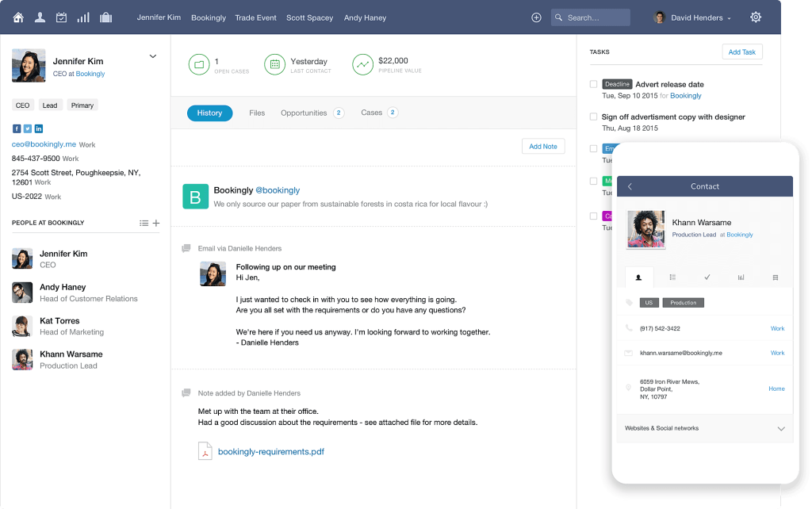
Task: Click the plus add-new icon near search
Action: pos(537,17)
